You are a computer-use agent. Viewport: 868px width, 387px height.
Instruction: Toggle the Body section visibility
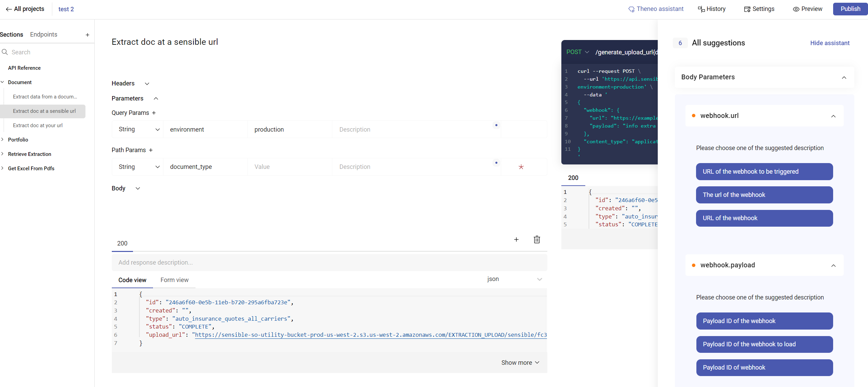[x=138, y=188]
